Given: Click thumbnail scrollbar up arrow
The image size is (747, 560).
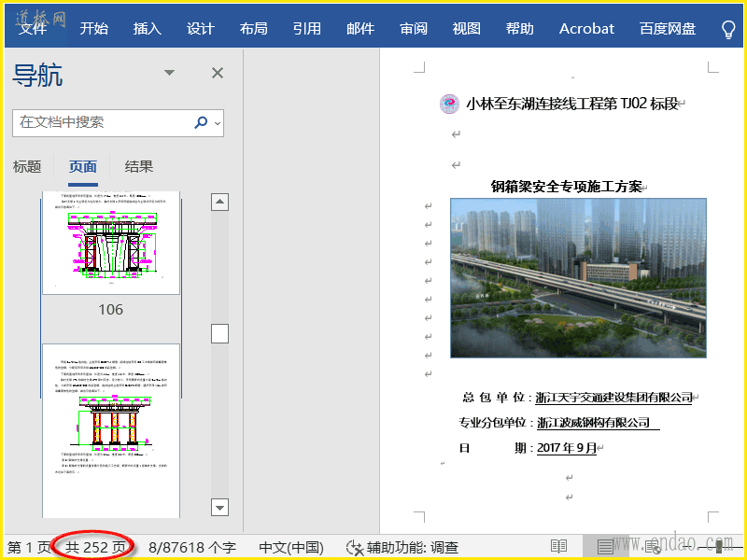Looking at the screenshot, I should coord(220,202).
